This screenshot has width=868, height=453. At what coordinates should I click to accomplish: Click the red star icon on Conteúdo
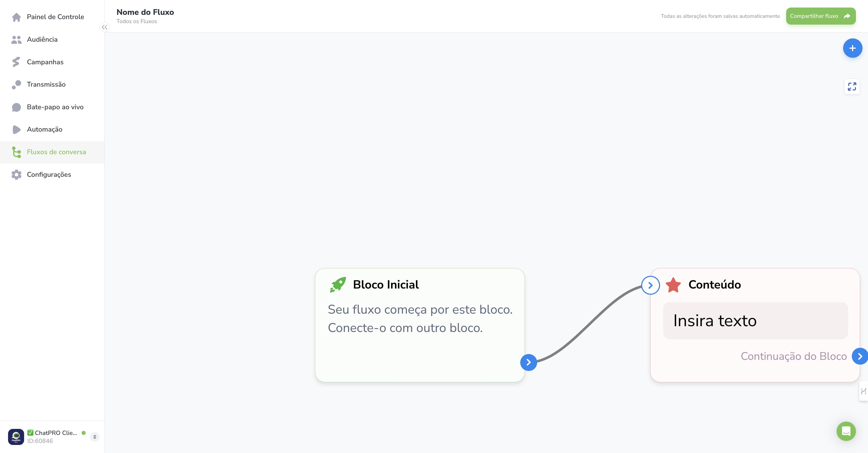pos(673,285)
